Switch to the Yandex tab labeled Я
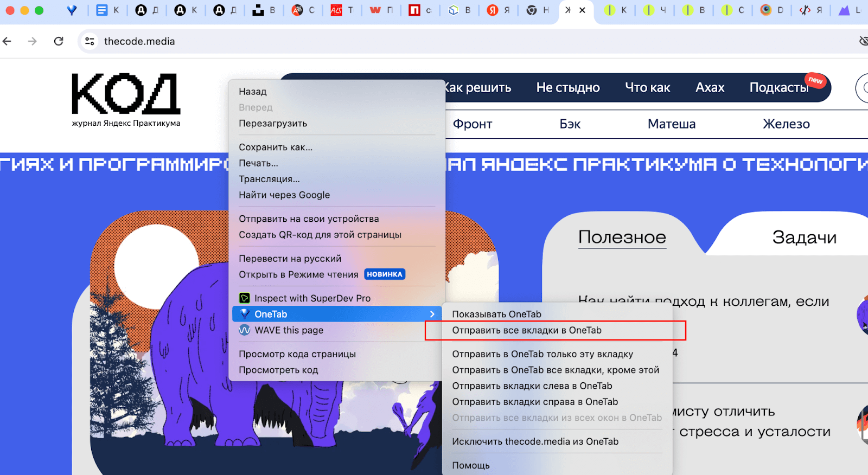The height and width of the screenshot is (475, 868). click(499, 10)
